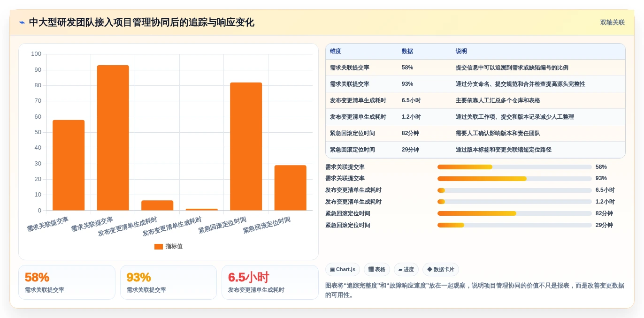Click the 82分钟 value beside its progress bar
Image resolution: width=644 pixels, height=318 pixels.
[604, 213]
